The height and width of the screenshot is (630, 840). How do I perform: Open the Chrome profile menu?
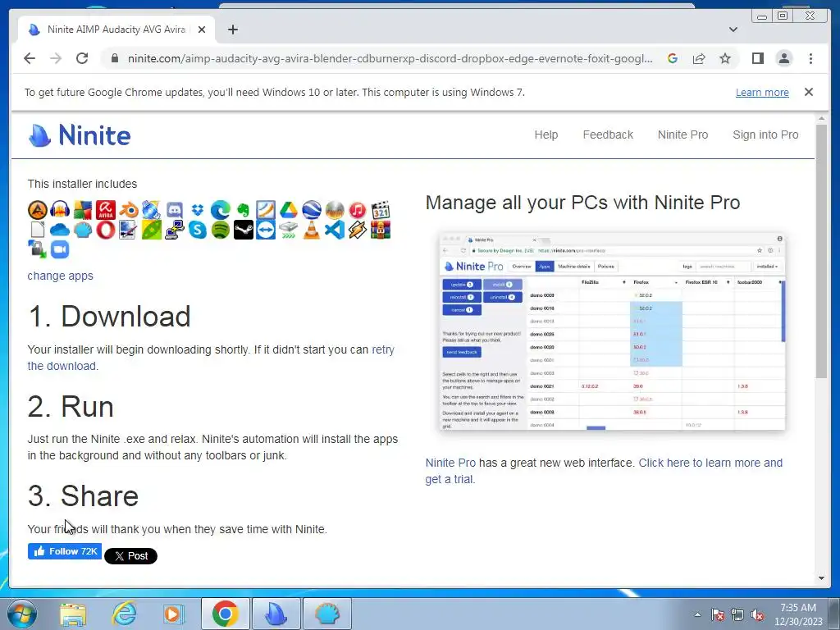[x=783, y=58]
